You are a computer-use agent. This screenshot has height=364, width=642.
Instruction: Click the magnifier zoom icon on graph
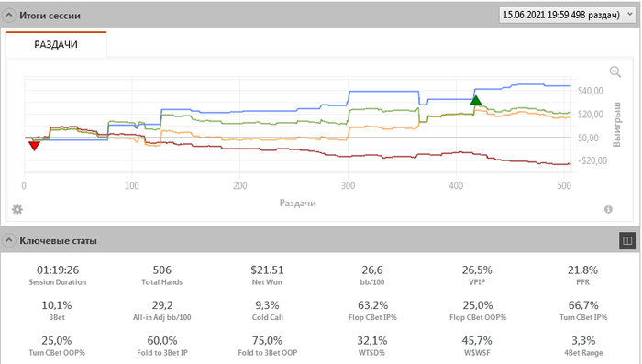pos(615,72)
